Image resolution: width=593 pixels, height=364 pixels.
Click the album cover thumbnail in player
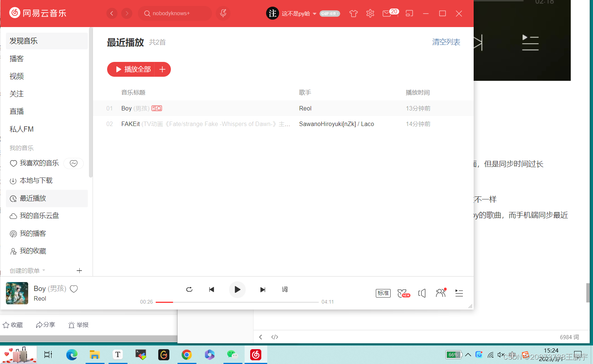tap(17, 293)
